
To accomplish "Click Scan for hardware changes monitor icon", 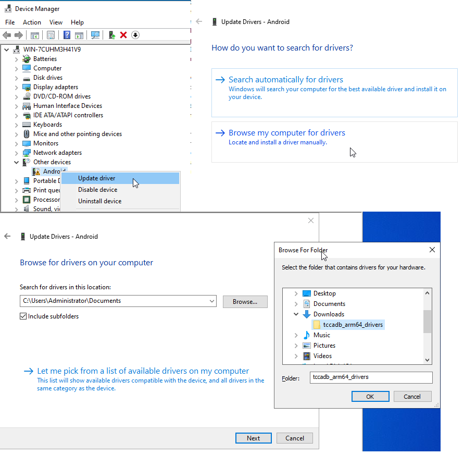I will click(95, 35).
